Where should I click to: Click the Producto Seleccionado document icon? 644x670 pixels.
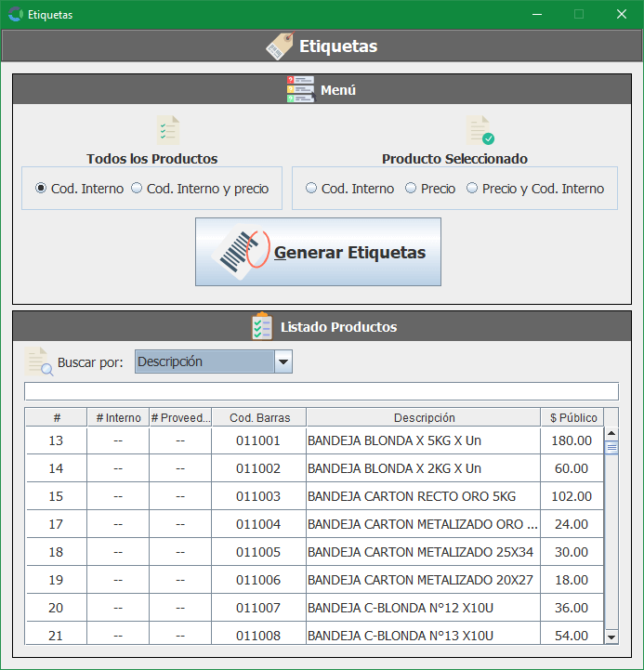[x=480, y=130]
